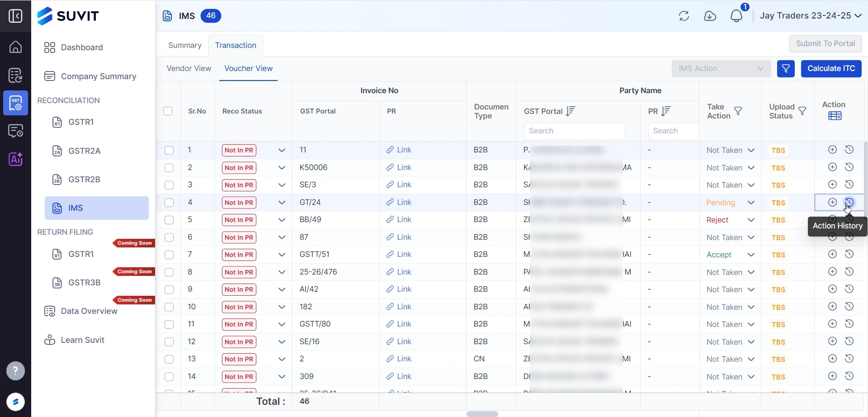Image resolution: width=868 pixels, height=417 pixels.
Task: Sort GST Portal party name column
Action: [x=571, y=111]
